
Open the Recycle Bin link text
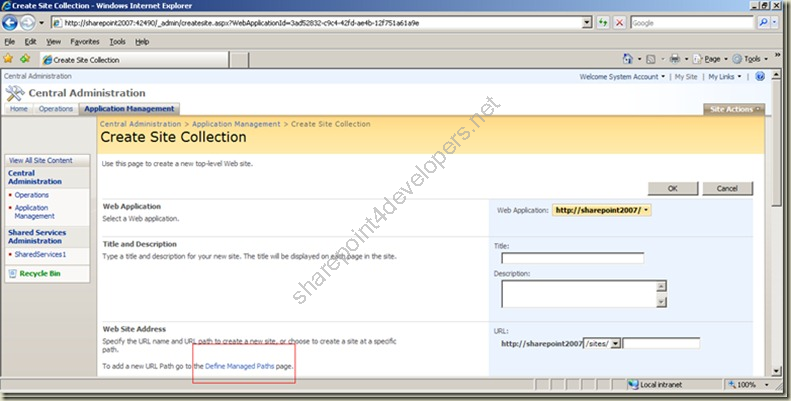click(x=40, y=273)
